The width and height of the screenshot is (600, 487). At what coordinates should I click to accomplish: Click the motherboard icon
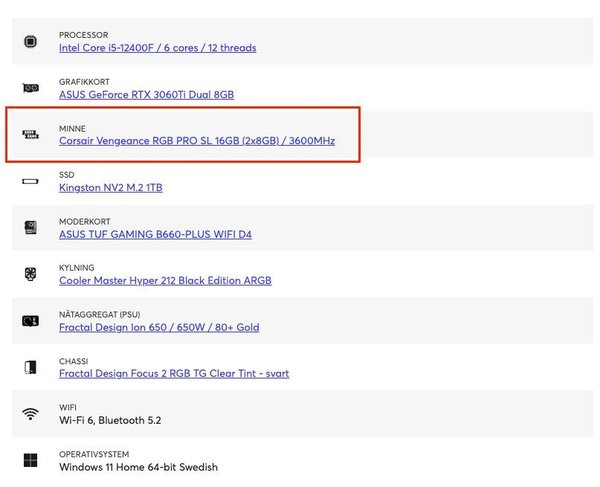click(30, 228)
